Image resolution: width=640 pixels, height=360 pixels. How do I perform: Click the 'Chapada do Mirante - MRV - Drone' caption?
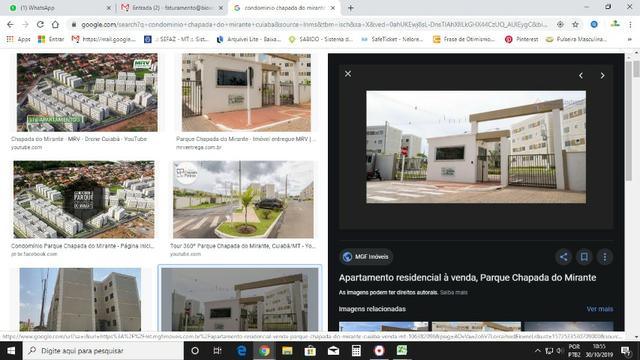[79, 139]
